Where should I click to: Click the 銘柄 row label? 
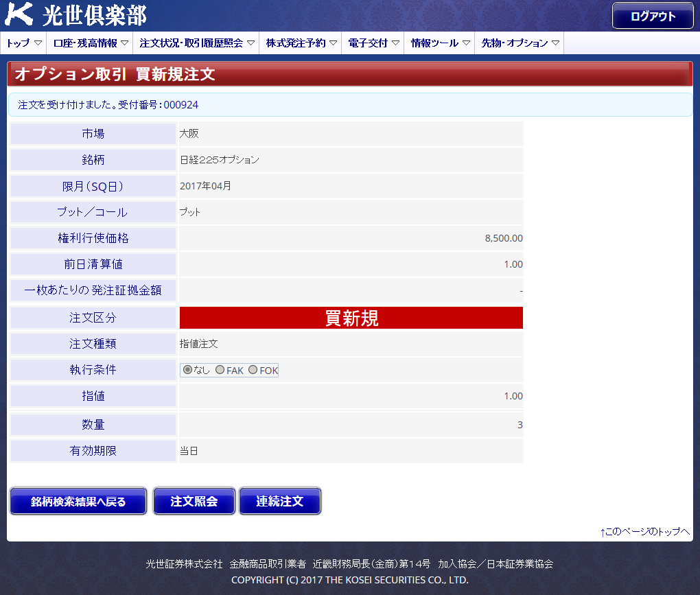(x=93, y=160)
